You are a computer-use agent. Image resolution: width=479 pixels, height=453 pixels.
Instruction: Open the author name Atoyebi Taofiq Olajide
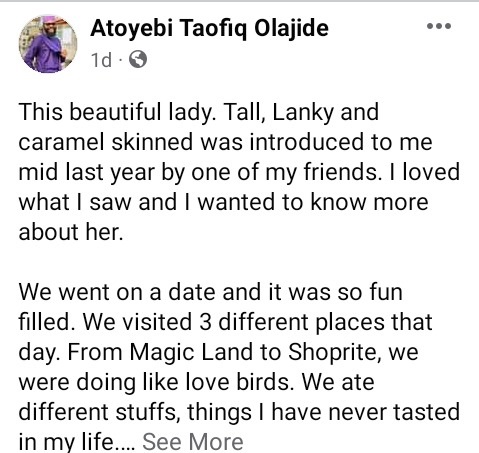click(x=209, y=29)
